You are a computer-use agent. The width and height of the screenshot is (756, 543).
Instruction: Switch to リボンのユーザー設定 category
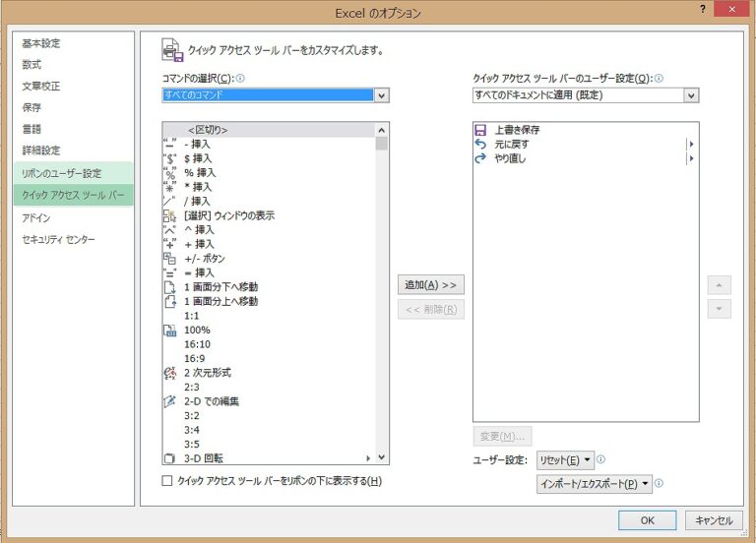(x=62, y=173)
